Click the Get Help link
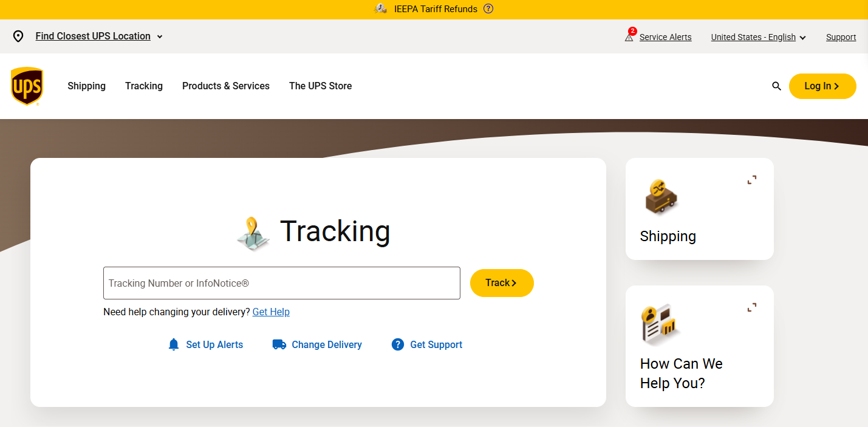Viewport: 868px width, 427px height. [x=271, y=312]
